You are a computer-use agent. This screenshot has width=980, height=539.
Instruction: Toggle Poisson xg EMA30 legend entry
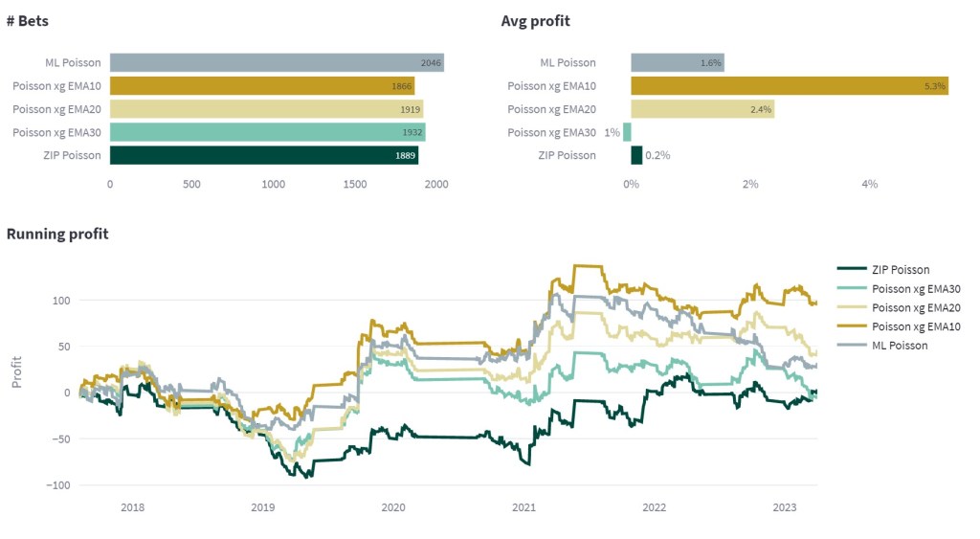[x=916, y=288]
